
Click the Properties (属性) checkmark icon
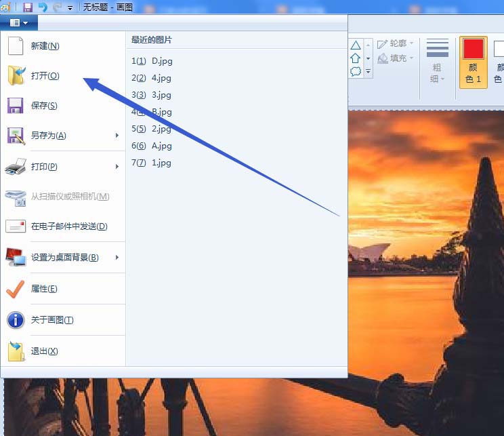tap(15, 289)
